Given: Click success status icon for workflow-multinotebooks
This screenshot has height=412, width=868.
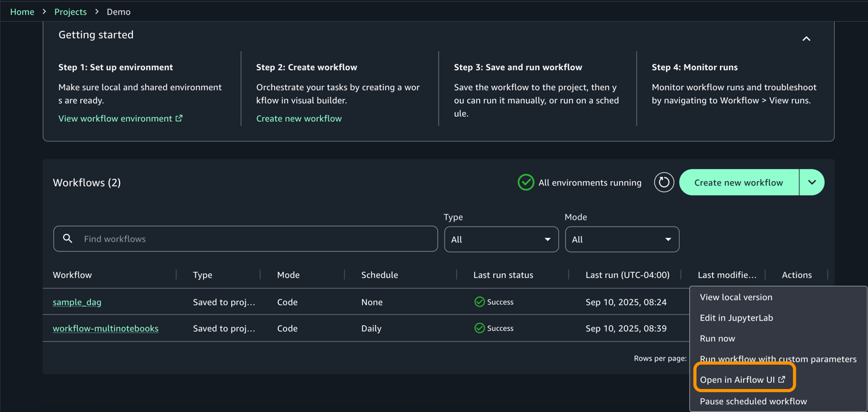Looking at the screenshot, I should point(479,328).
